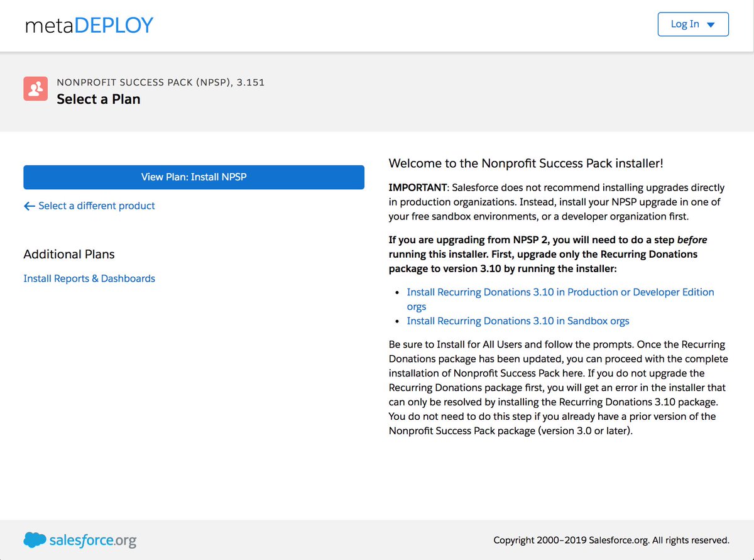This screenshot has height=560, width=754.
Task: Click the NPSP product icon
Action: point(36,89)
